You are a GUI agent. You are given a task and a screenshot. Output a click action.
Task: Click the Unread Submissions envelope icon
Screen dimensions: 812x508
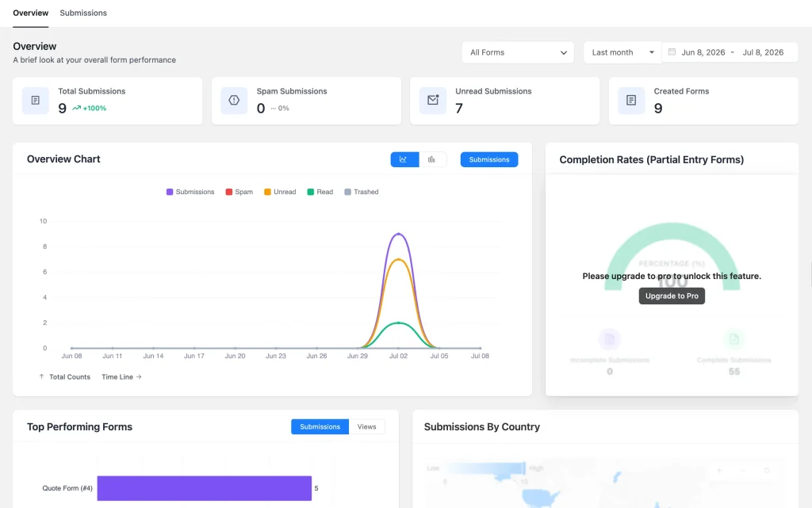pos(433,101)
